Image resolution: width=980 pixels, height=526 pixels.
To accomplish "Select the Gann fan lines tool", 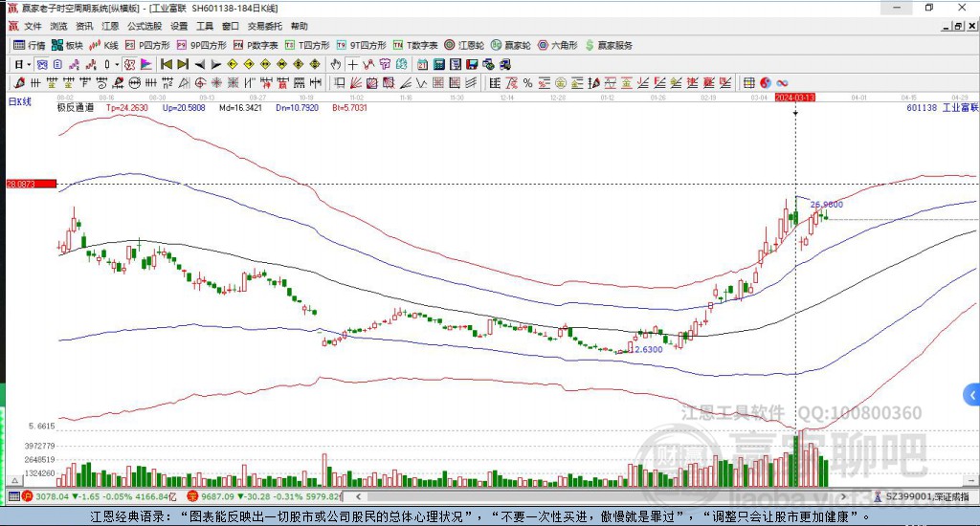I will tap(356, 82).
